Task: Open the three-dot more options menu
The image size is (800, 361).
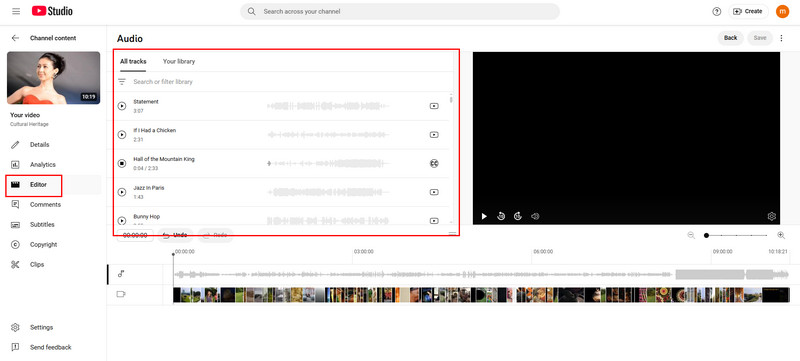Action: point(781,38)
